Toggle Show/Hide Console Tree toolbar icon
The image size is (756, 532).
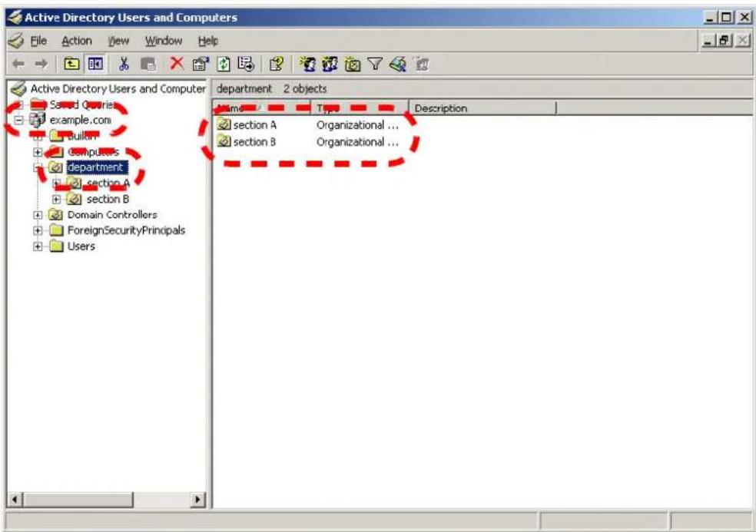click(95, 64)
